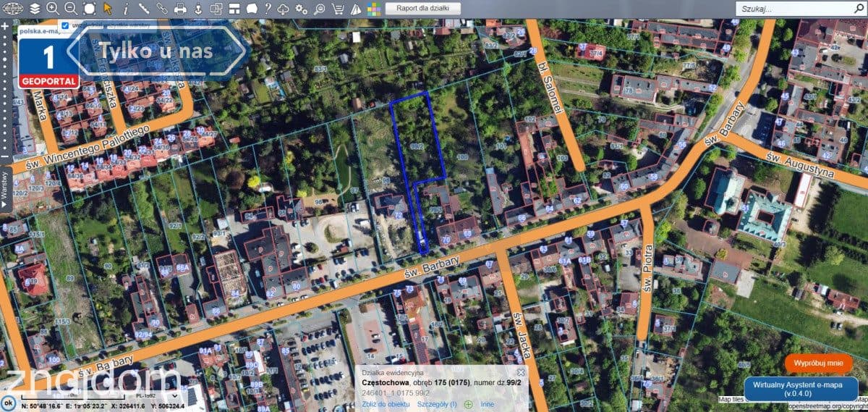868x412 pixels.
Task: Click the vertical zoom level slider track
Action: coord(4,92)
